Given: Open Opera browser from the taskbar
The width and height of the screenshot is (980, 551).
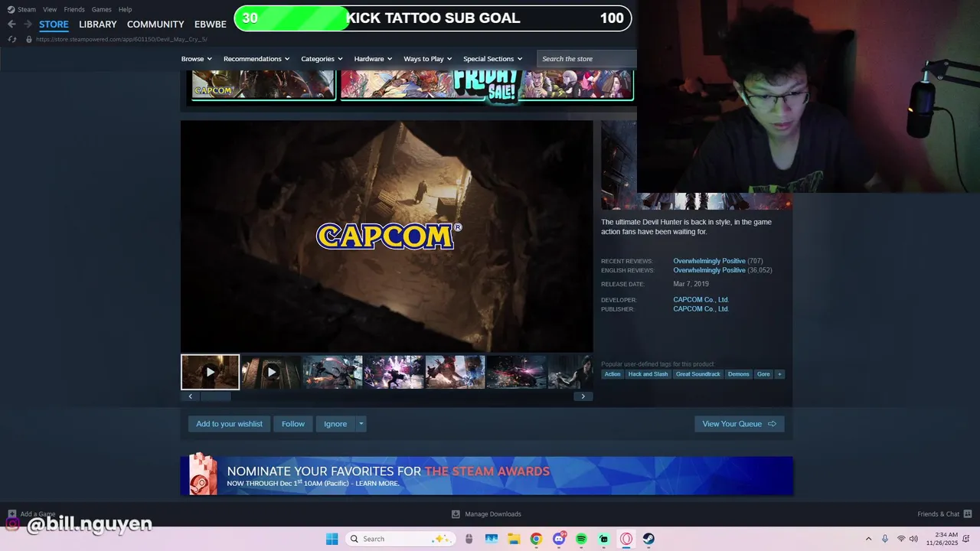Looking at the screenshot, I should point(626,539).
